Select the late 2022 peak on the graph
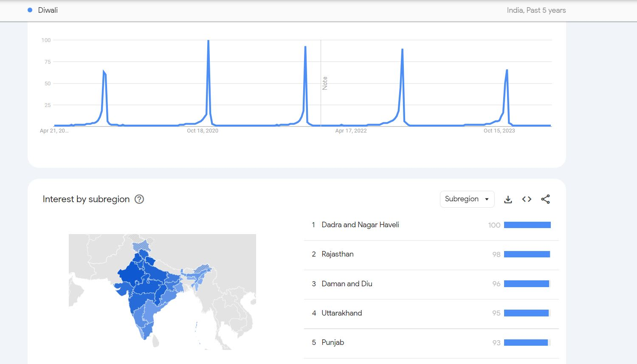Screen dimensions: 637x364 click(x=402, y=50)
